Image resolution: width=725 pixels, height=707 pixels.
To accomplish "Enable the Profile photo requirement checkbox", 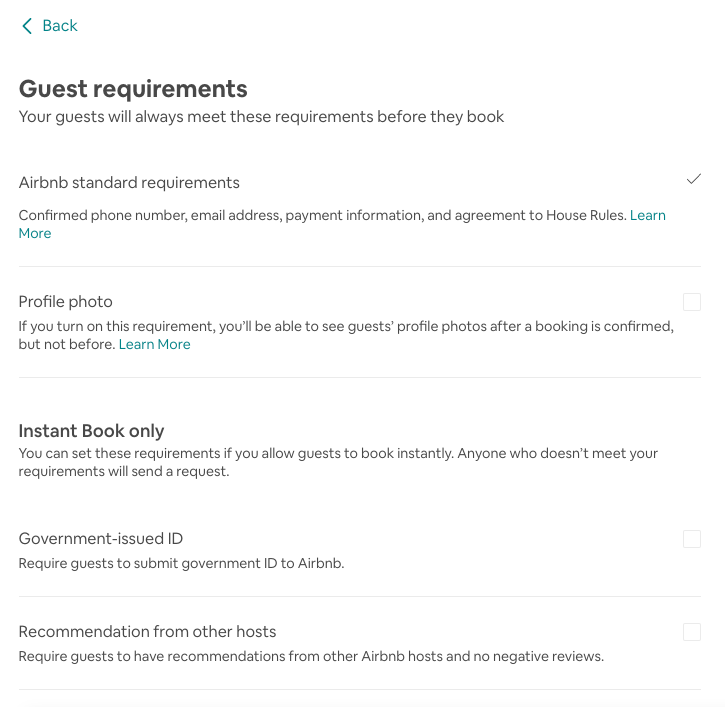I will pyautogui.click(x=692, y=302).
